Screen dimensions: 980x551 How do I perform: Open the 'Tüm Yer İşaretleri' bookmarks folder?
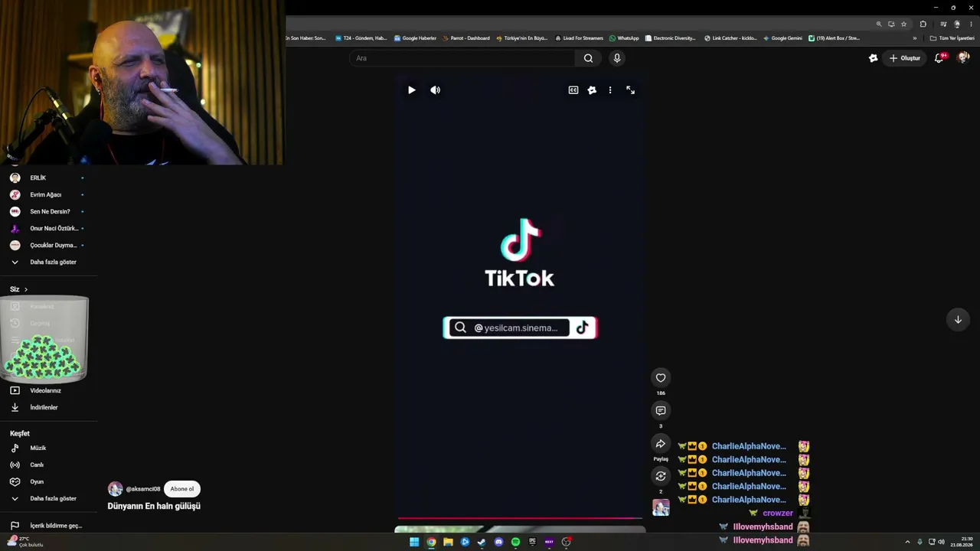[x=952, y=38]
